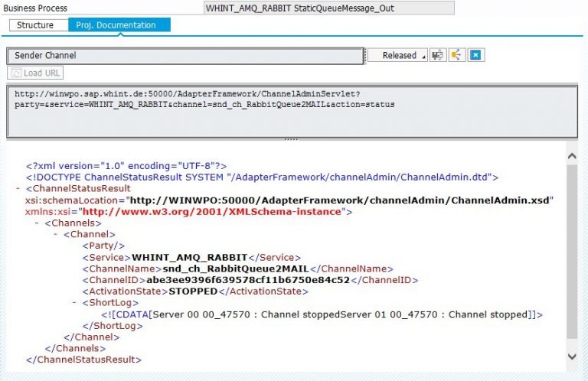This screenshot has width=588, height=381.
Task: Click the closing ShortLog tag
Action: [113, 326]
